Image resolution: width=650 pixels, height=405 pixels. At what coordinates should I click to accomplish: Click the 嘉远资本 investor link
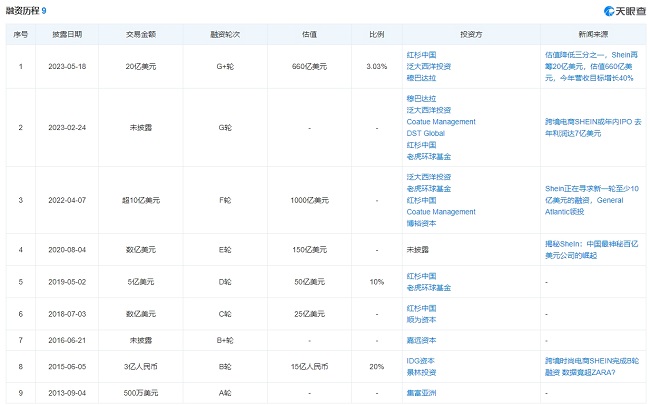click(421, 340)
